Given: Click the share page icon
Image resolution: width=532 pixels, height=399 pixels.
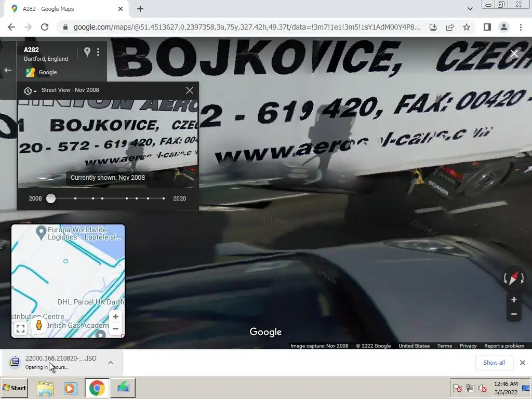Looking at the screenshot, I should pos(450,27).
